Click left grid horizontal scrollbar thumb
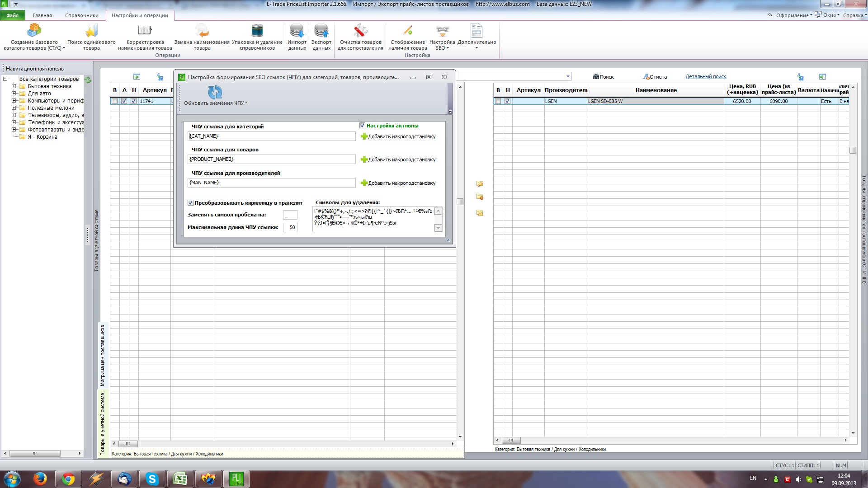868x488 pixels. coord(127,444)
